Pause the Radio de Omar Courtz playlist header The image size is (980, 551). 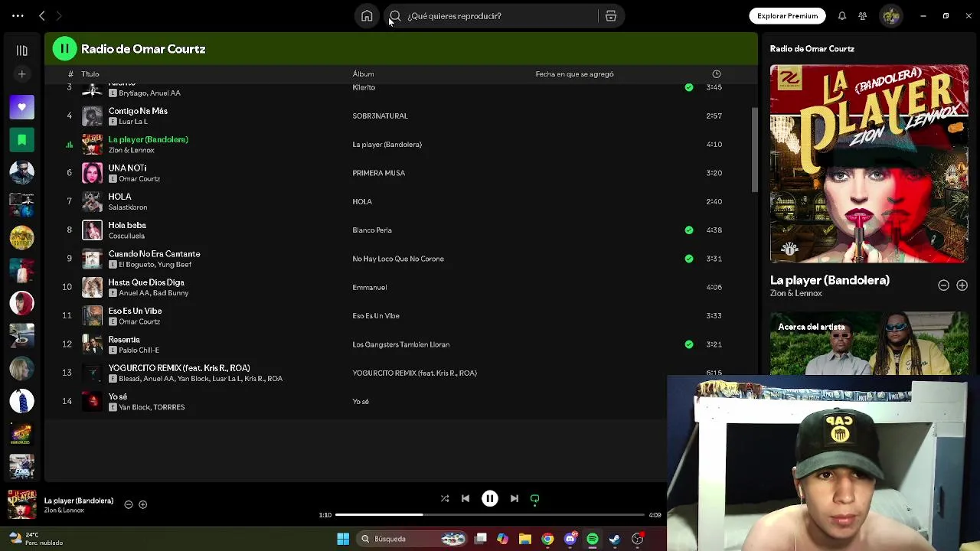click(64, 49)
